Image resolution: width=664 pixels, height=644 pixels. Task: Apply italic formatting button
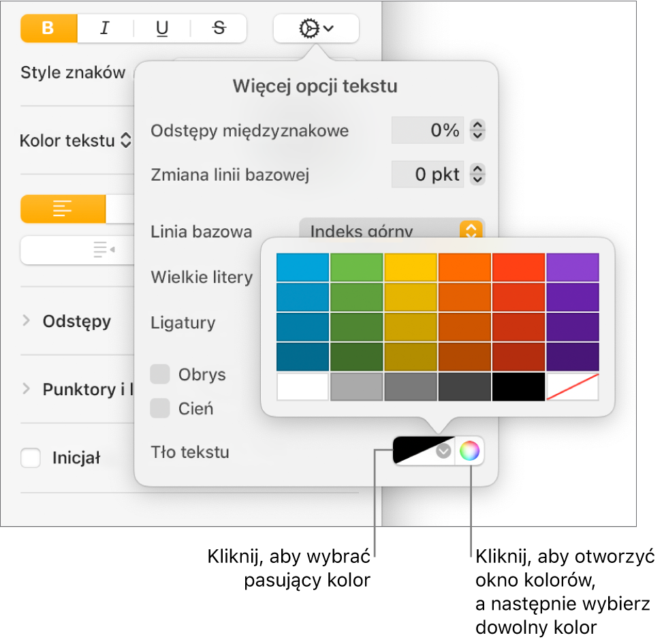click(105, 29)
